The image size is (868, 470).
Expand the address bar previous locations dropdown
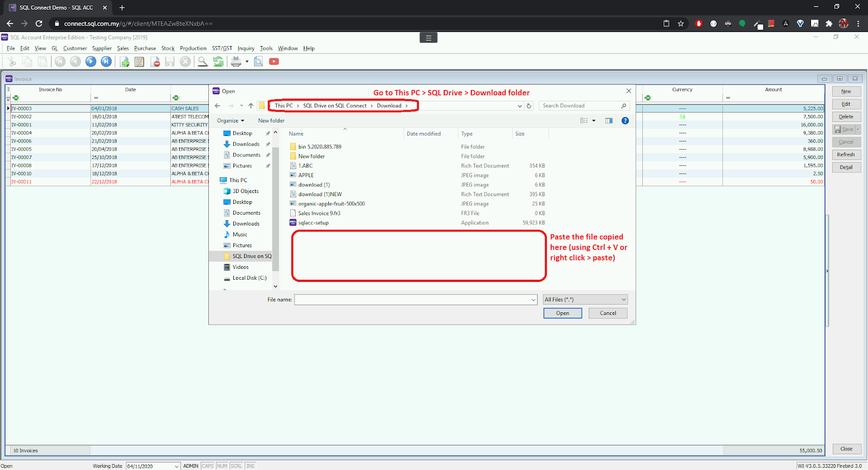[520, 106]
